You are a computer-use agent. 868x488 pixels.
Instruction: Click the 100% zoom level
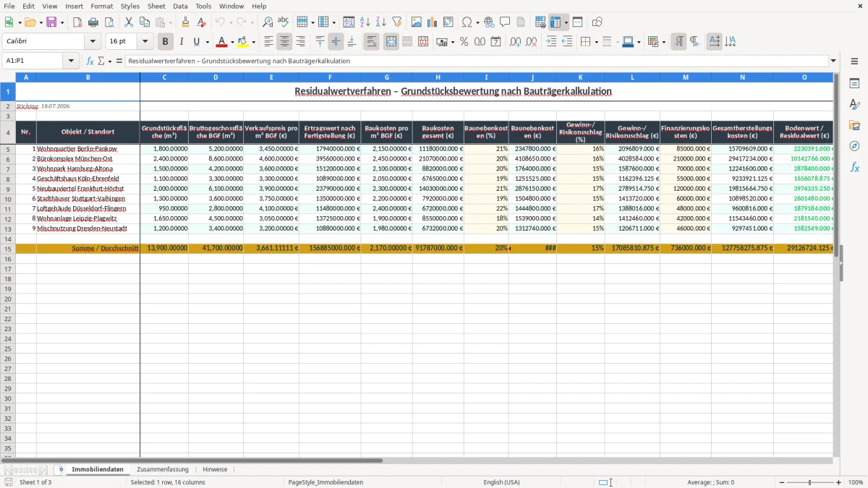click(x=856, y=482)
